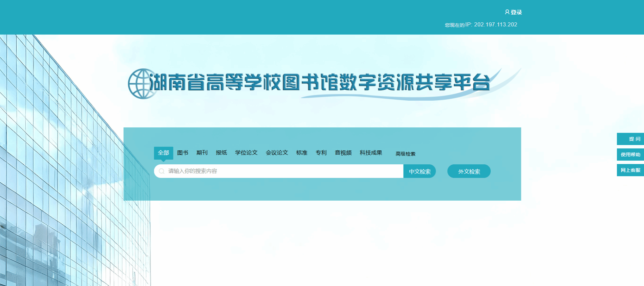The image size is (644, 286).
Task: Pick the 标准 search tab
Action: tap(301, 153)
